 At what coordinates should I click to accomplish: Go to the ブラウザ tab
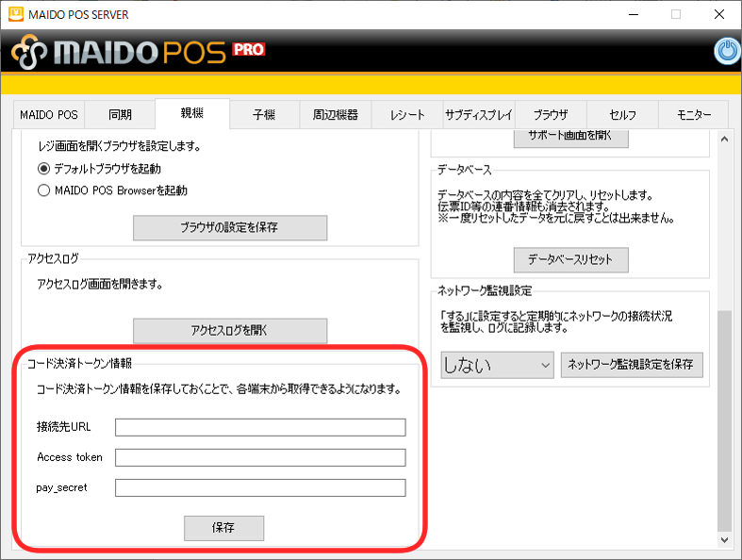click(551, 115)
